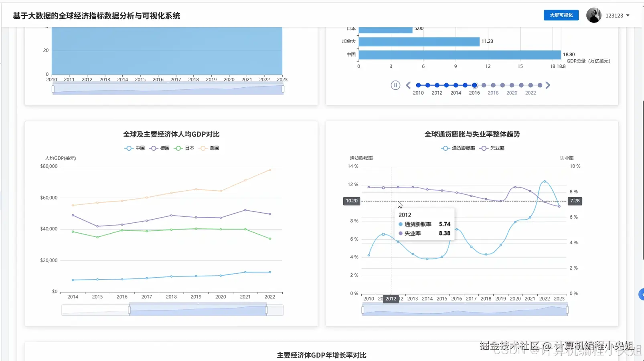Jump to 2018 on the timeline

pyautogui.click(x=493, y=85)
